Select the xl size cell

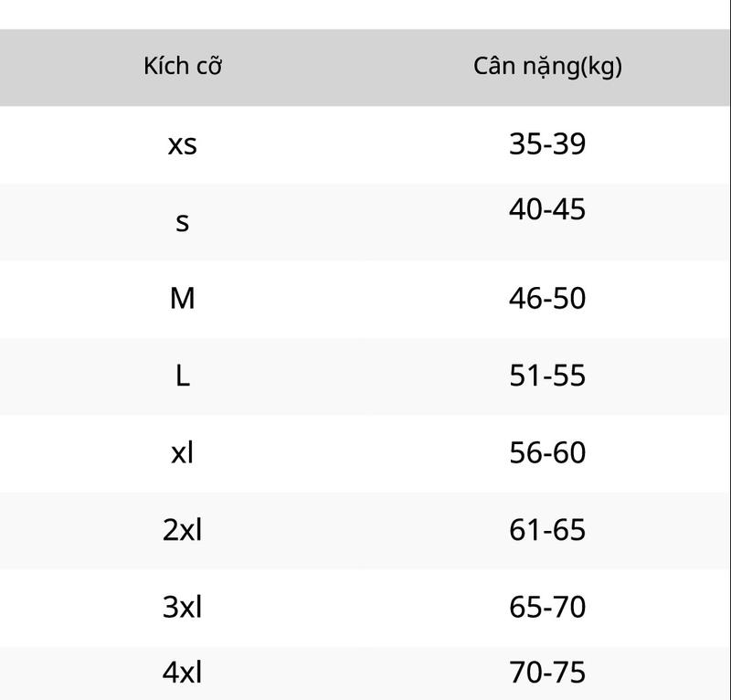point(182,452)
